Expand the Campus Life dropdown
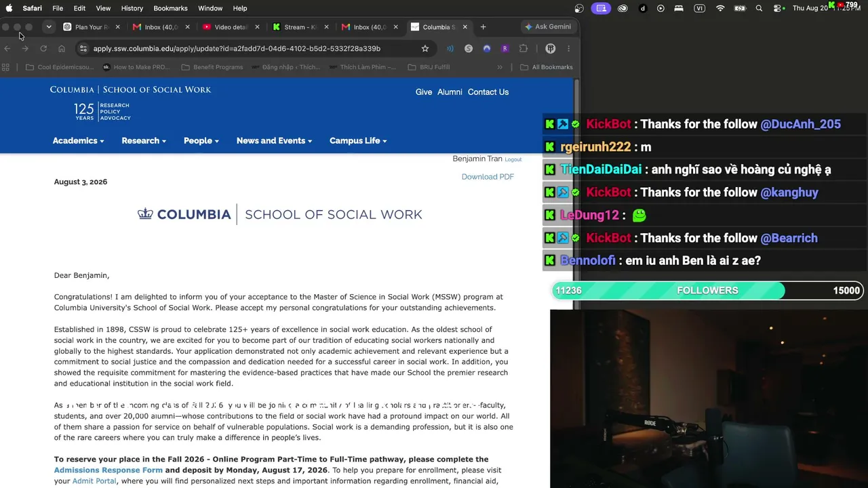 (x=358, y=141)
